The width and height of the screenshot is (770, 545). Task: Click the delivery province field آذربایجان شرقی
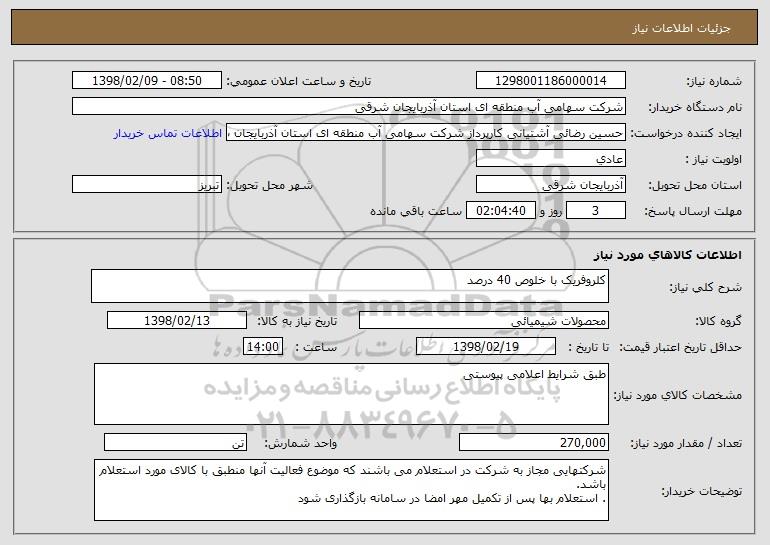550,185
